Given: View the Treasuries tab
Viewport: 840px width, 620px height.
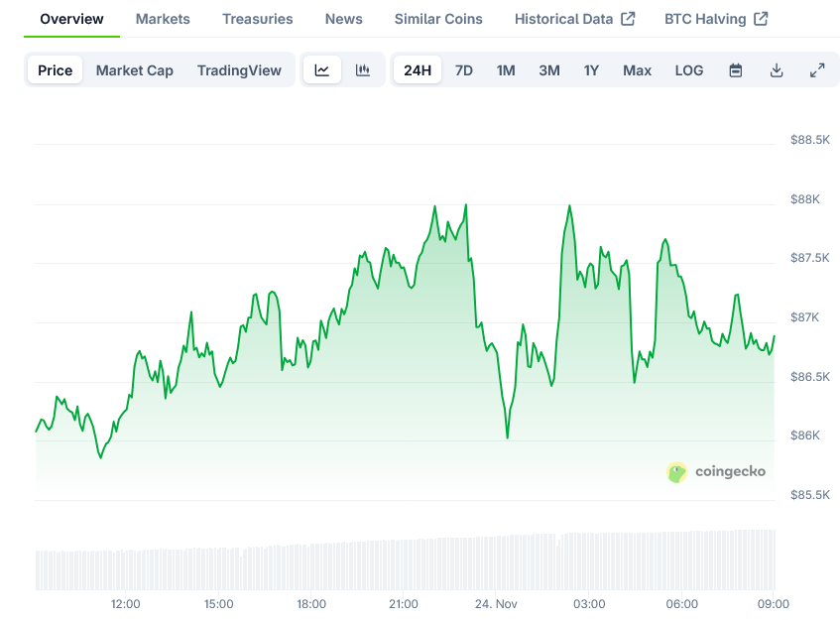Looking at the screenshot, I should (x=257, y=18).
